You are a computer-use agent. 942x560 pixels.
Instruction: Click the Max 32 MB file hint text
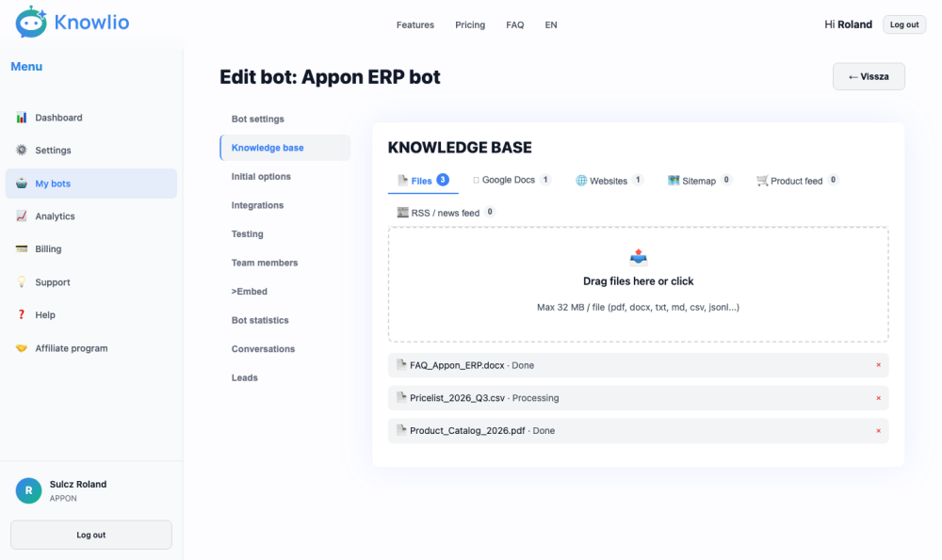point(638,307)
